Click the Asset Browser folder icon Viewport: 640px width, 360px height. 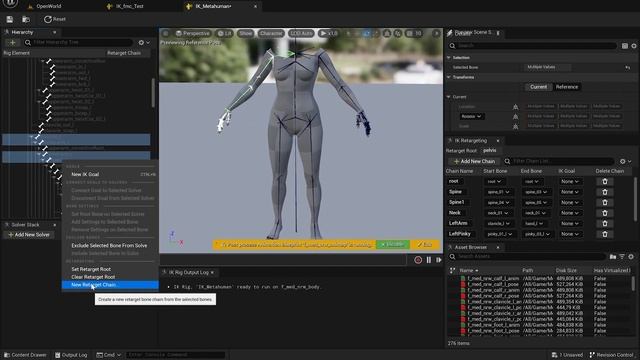tap(613, 257)
